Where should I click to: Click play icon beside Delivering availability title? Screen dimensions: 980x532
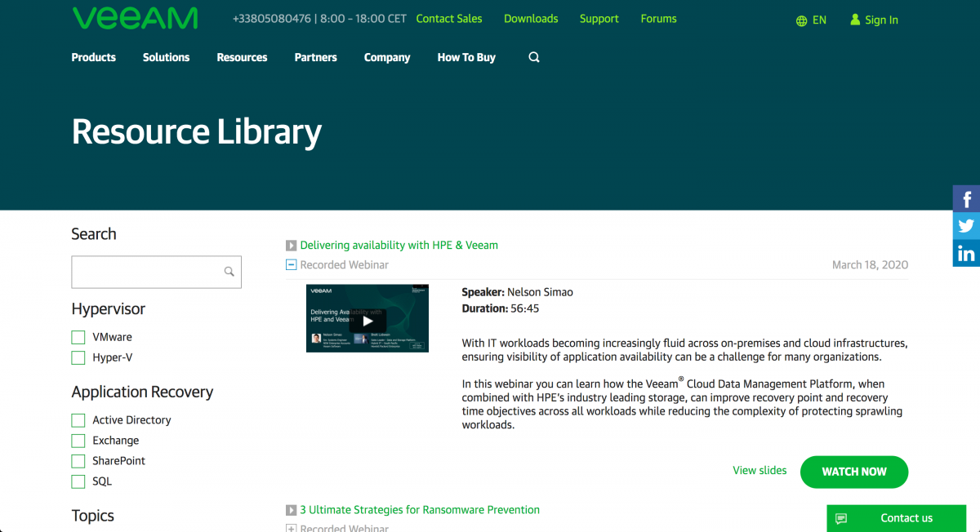(x=291, y=246)
